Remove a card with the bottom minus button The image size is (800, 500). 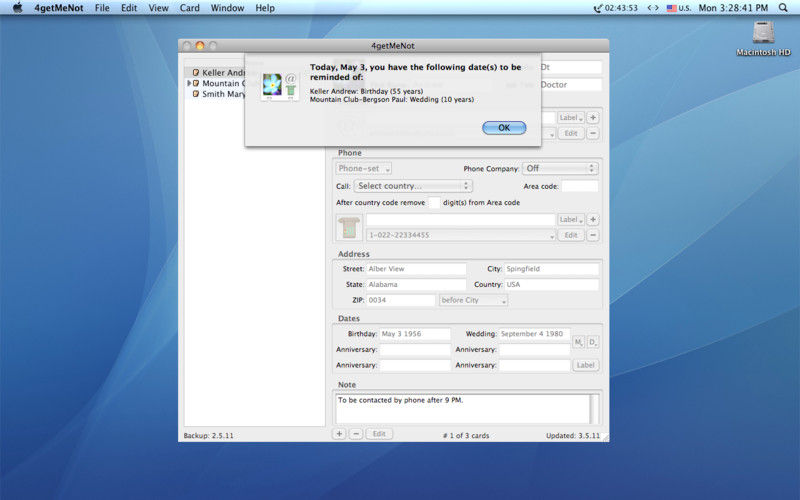coord(356,434)
